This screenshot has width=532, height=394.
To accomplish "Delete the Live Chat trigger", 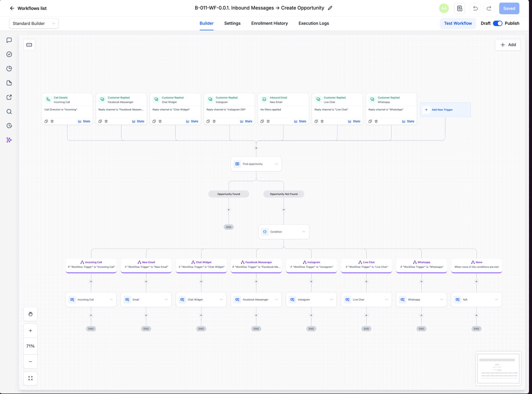I will 322,121.
